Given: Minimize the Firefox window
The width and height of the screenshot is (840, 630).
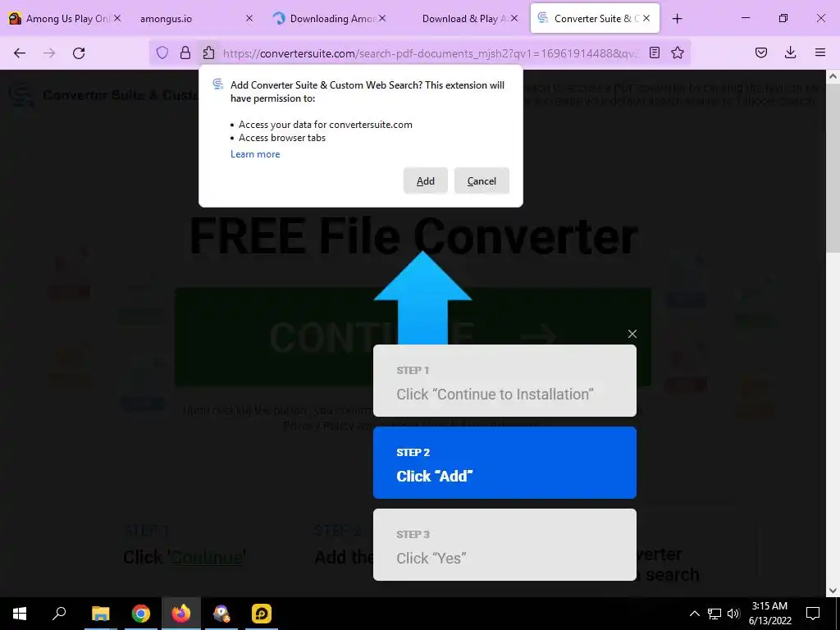Looking at the screenshot, I should (x=745, y=18).
